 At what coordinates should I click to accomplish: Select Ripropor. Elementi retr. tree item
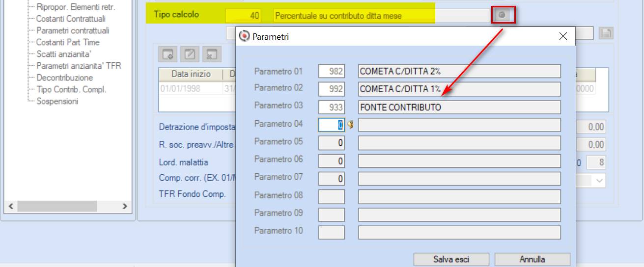76,7
